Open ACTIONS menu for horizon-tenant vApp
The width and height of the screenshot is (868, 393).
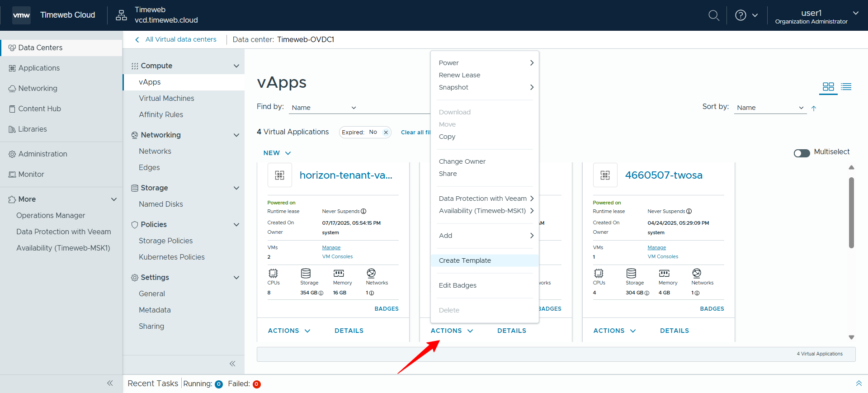tap(289, 331)
